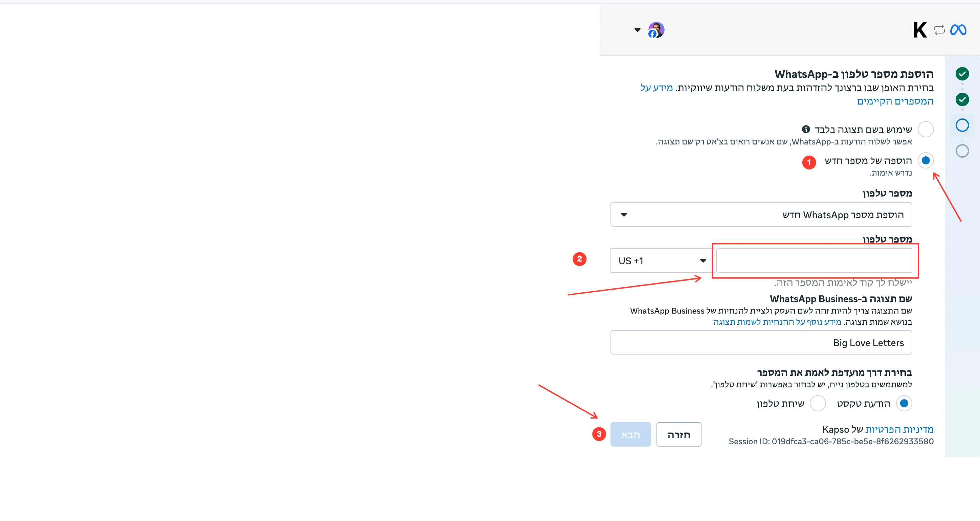Click the Session ID text line
This screenshot has width=980, height=521.
pos(831,441)
